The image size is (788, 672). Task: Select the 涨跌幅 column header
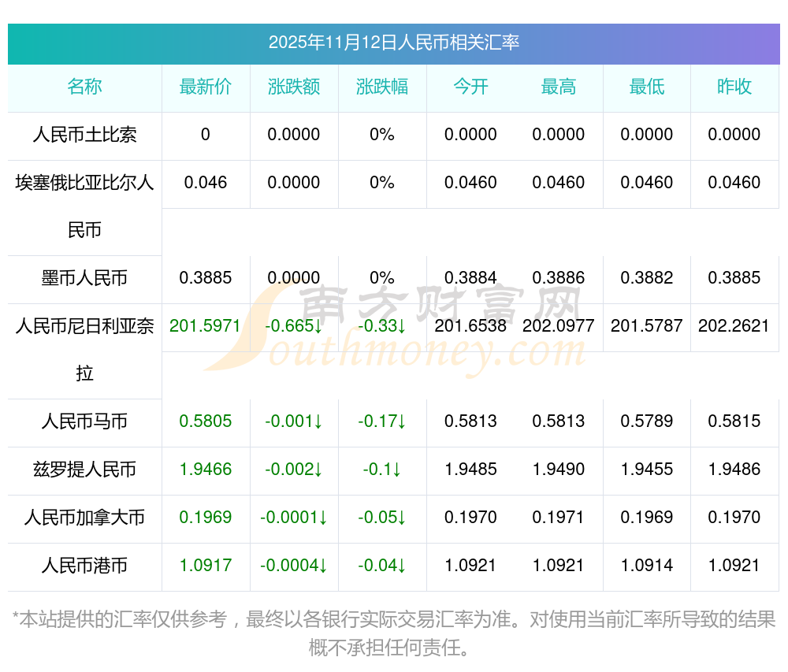click(x=382, y=87)
